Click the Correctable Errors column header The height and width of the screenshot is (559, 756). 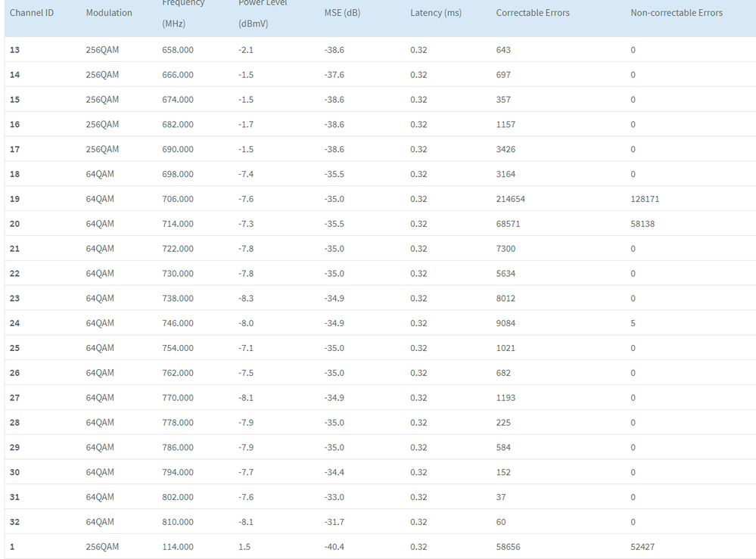(x=533, y=13)
